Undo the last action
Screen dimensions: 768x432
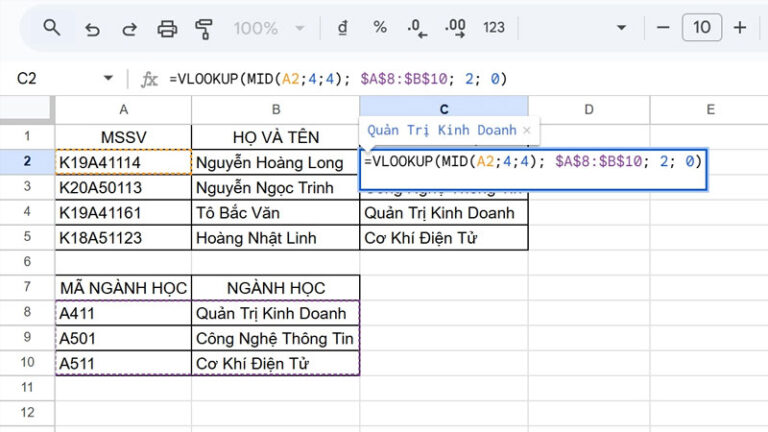92,28
